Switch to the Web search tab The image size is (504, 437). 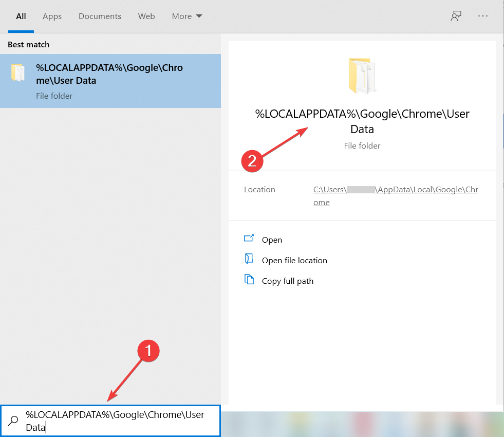(x=146, y=16)
